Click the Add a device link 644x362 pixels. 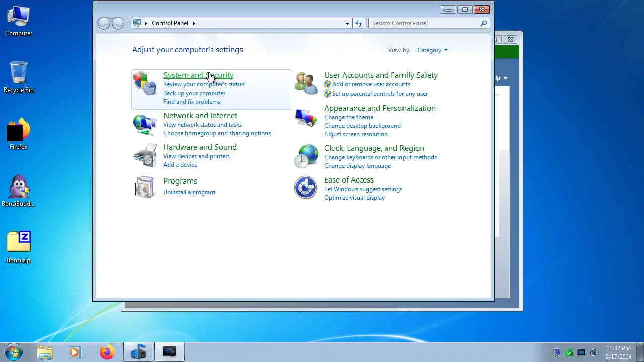tap(180, 165)
